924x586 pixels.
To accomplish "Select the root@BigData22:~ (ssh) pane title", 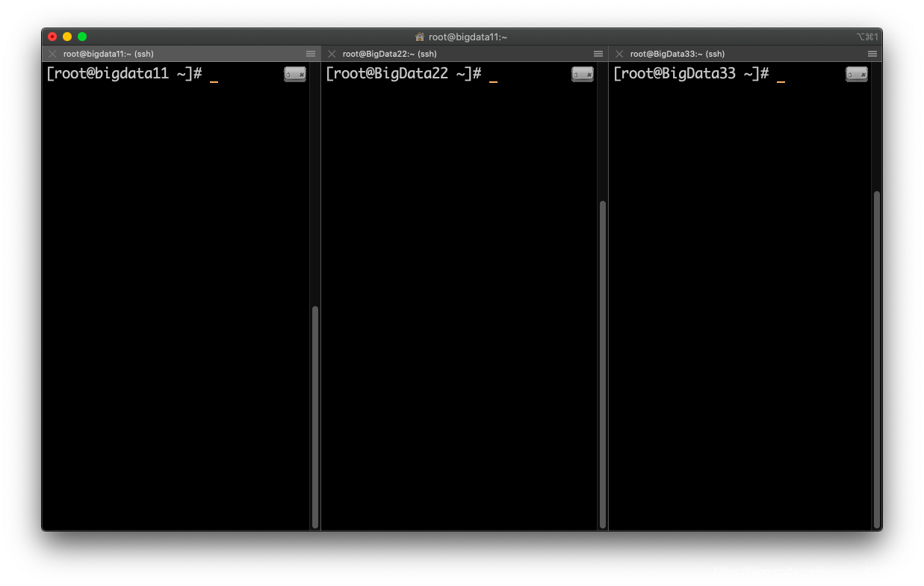I will point(390,54).
